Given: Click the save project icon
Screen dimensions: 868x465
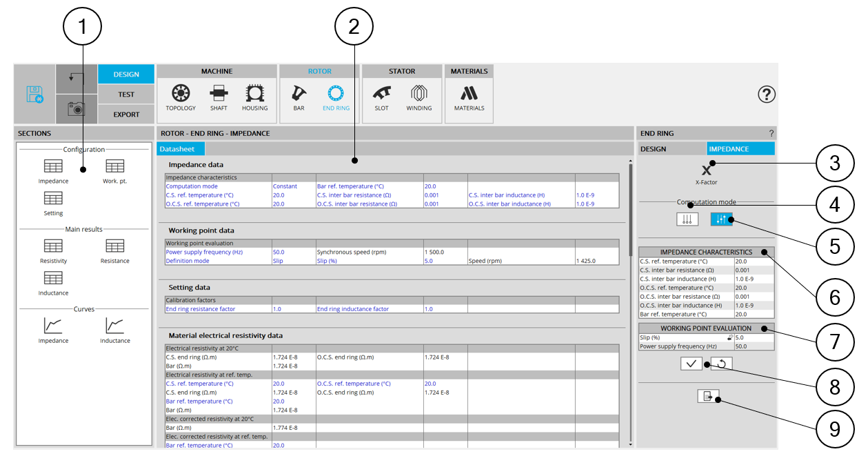Looking at the screenshot, I should pos(34,95).
